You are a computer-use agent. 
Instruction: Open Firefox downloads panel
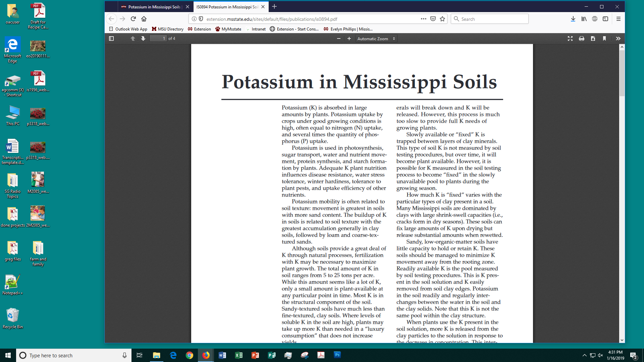tap(573, 19)
